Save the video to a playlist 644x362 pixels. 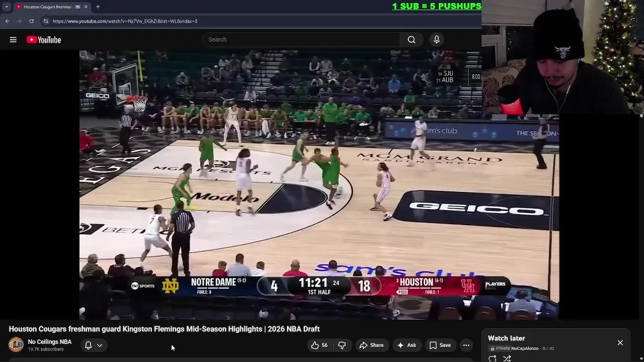tap(440, 345)
